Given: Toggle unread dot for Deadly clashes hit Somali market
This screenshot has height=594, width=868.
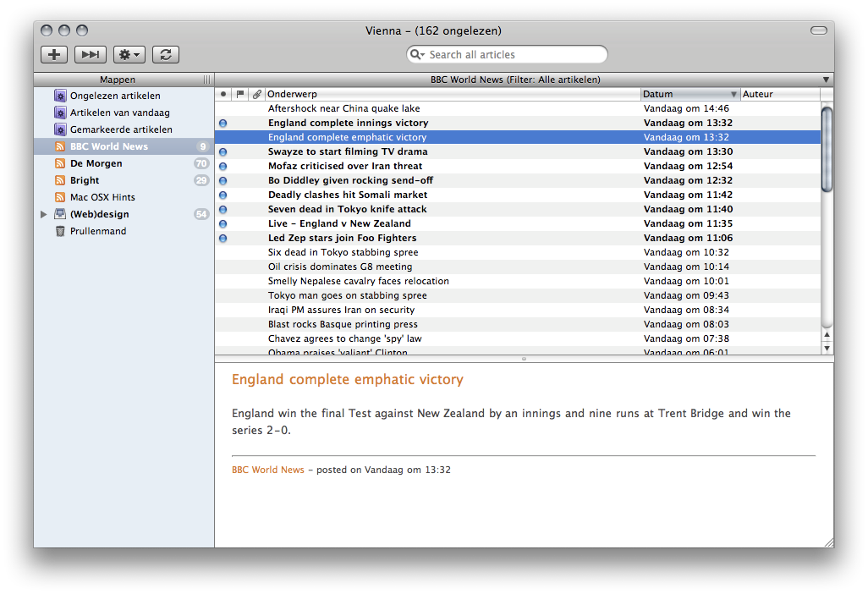Looking at the screenshot, I should click(223, 195).
